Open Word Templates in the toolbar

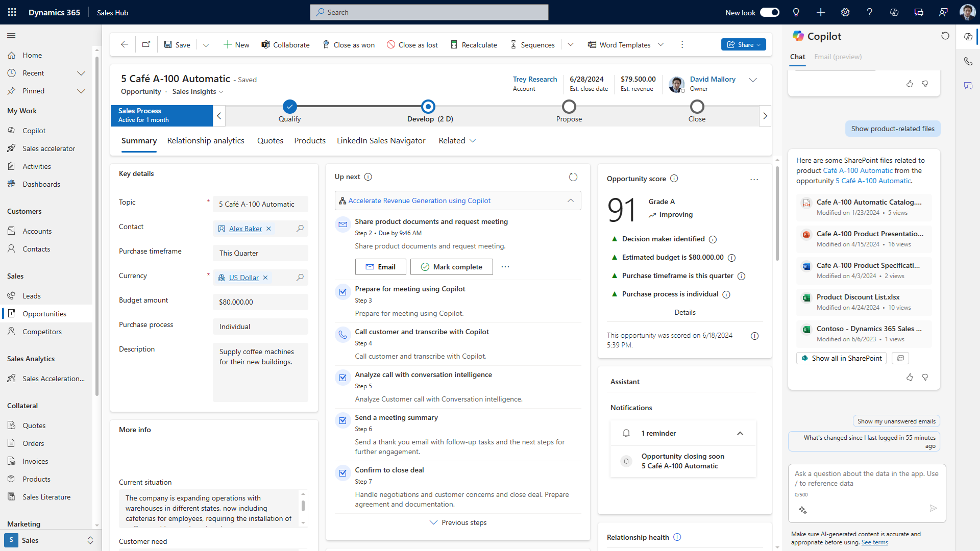click(x=624, y=44)
